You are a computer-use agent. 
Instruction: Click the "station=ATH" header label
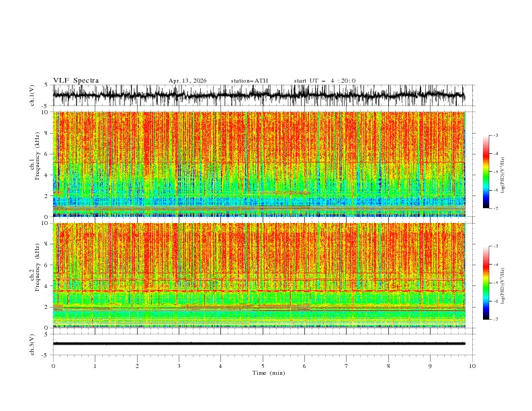point(249,81)
